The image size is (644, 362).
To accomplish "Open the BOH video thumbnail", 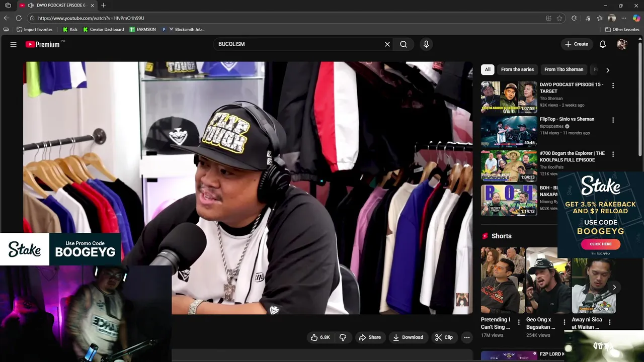I will pos(509,200).
